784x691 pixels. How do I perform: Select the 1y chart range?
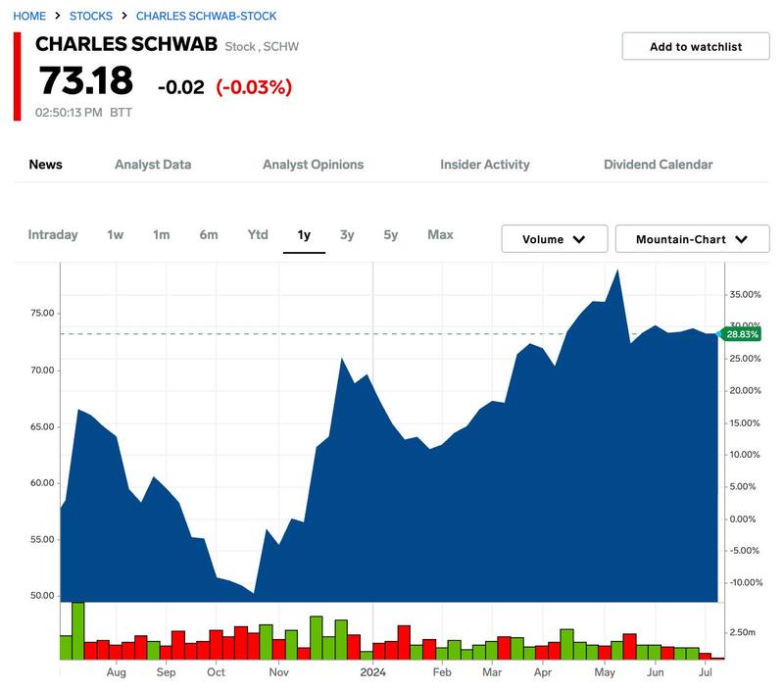304,235
